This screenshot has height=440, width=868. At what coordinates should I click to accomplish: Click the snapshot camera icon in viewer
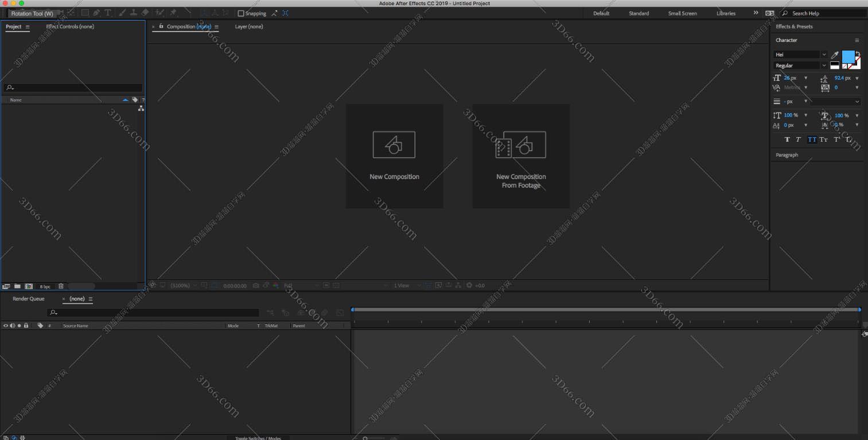pyautogui.click(x=256, y=285)
